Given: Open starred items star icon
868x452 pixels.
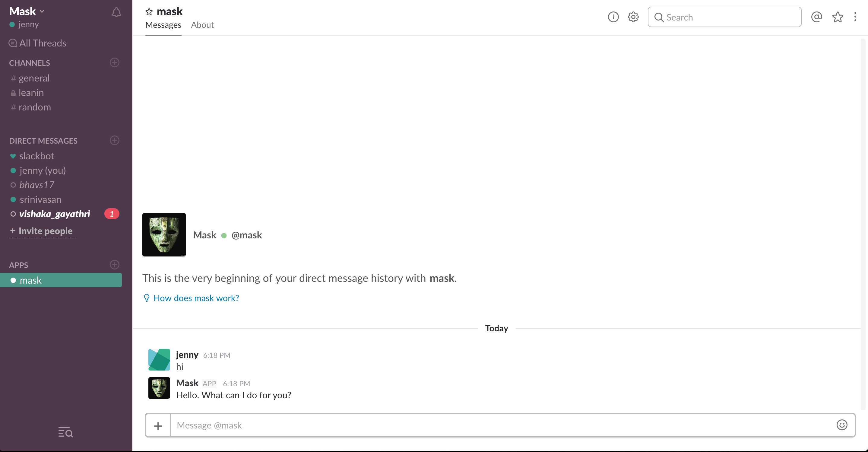Looking at the screenshot, I should click(x=838, y=17).
